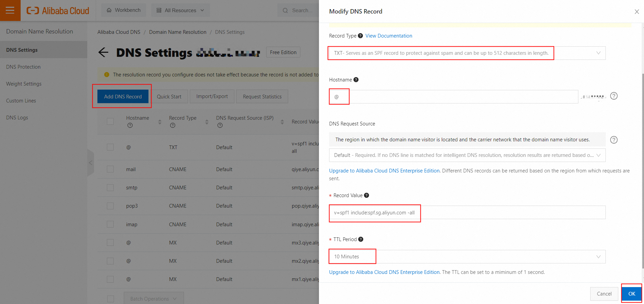
Task: Open Custom Lines in the sidebar
Action: coord(44,101)
